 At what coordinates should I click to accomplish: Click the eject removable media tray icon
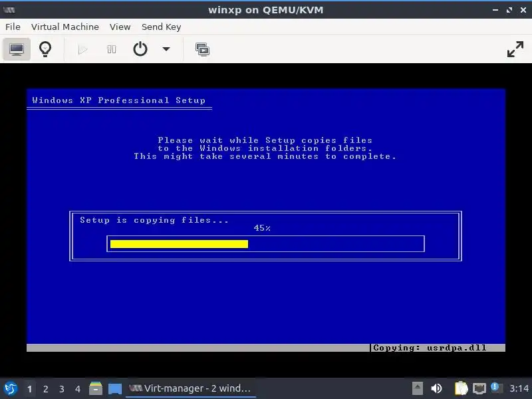(x=418, y=388)
